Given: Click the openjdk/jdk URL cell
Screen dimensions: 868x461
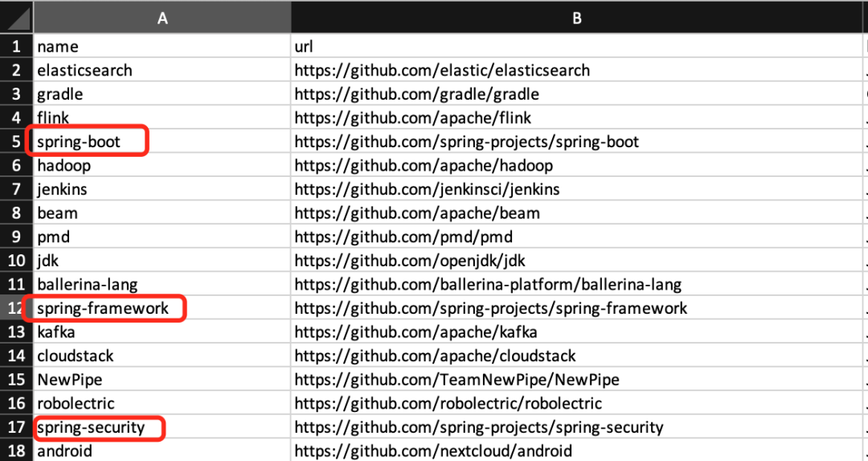Looking at the screenshot, I should pyautogui.click(x=410, y=261).
